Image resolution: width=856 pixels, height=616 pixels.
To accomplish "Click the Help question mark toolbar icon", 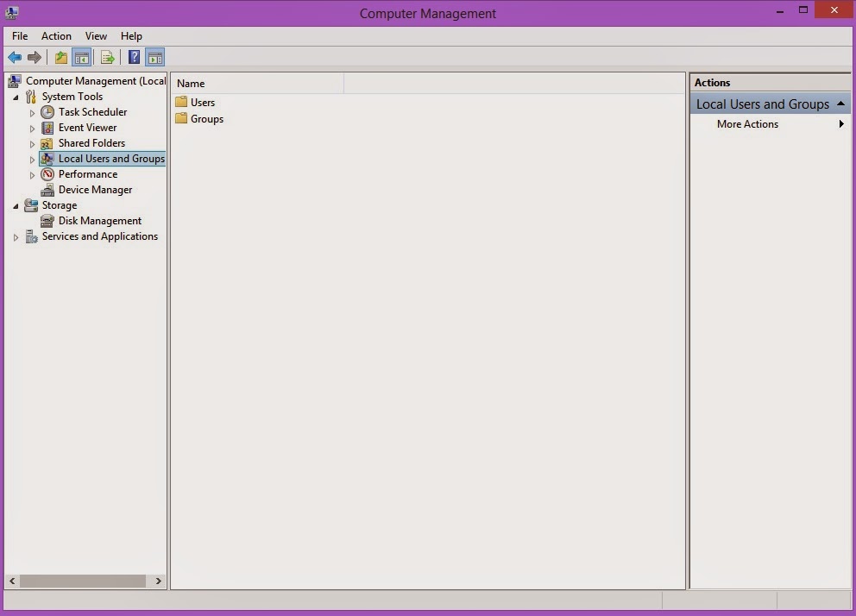I will (x=134, y=57).
